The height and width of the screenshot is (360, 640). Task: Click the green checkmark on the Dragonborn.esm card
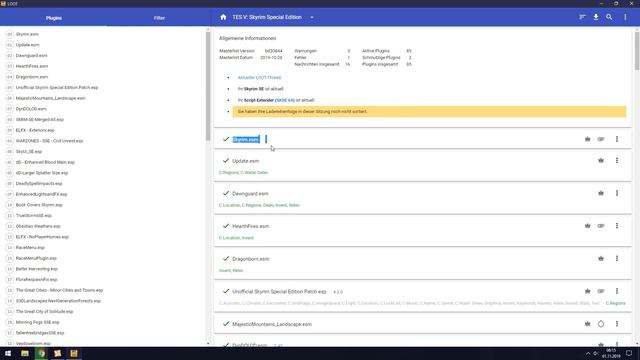[x=226, y=258]
